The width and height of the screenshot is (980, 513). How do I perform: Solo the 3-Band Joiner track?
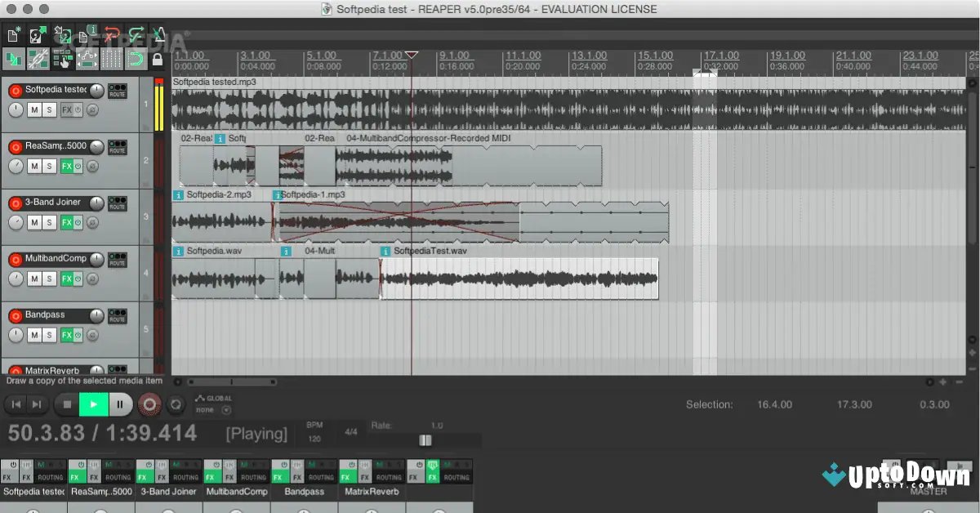(49, 221)
